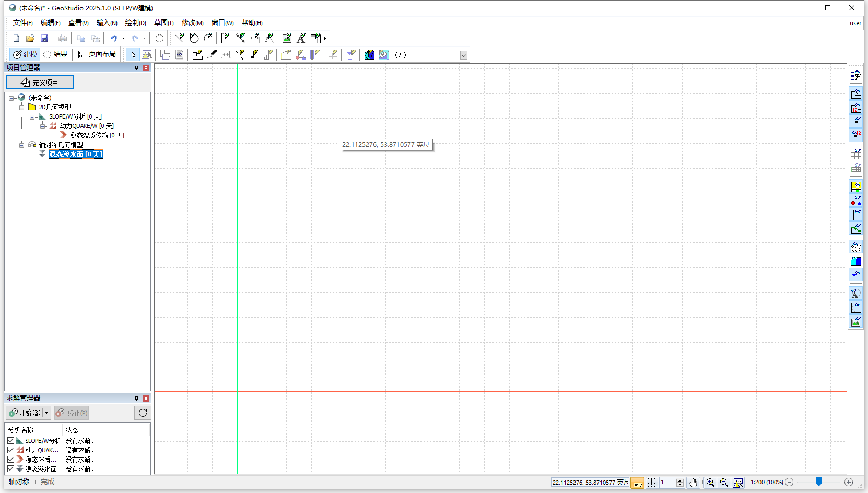
Task: Open the 编辑(E) menu
Action: click(51, 22)
